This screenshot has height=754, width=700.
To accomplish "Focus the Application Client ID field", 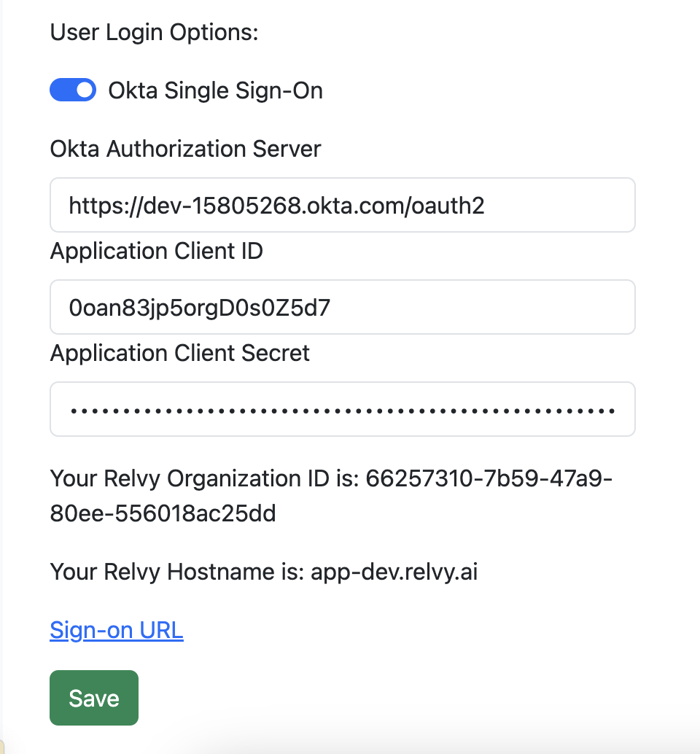I will (x=343, y=307).
